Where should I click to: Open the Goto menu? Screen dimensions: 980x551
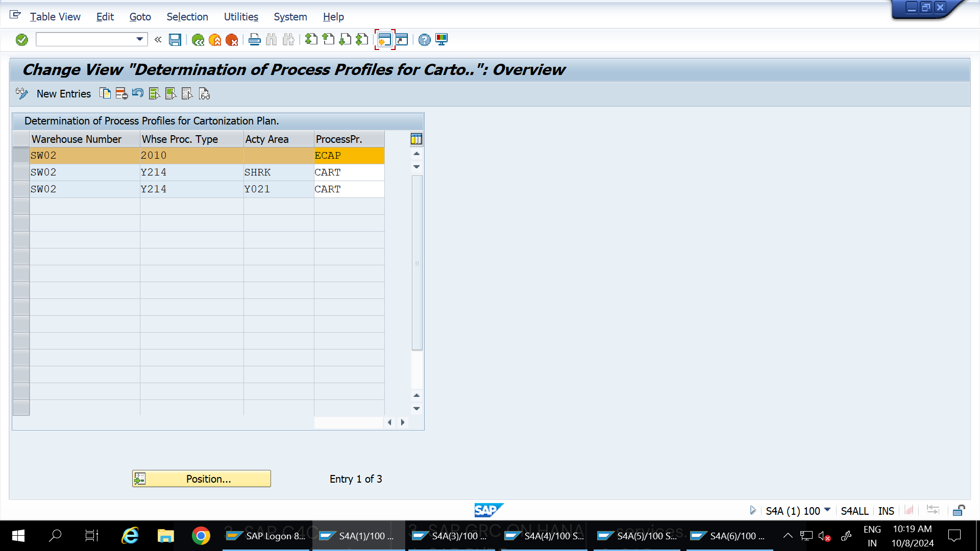[139, 17]
